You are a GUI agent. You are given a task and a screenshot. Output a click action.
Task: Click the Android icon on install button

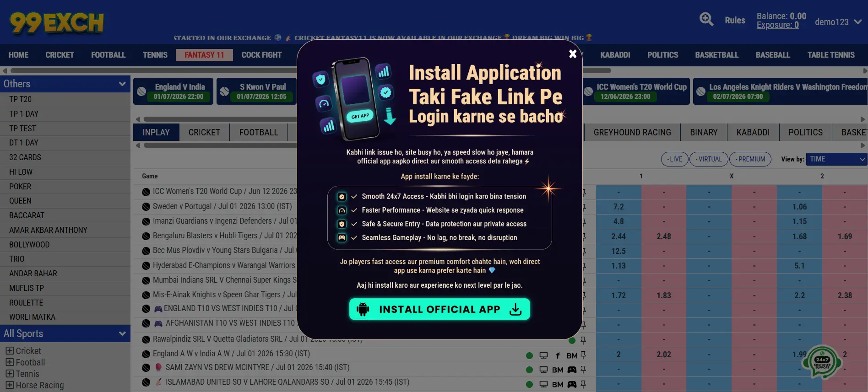click(x=363, y=309)
